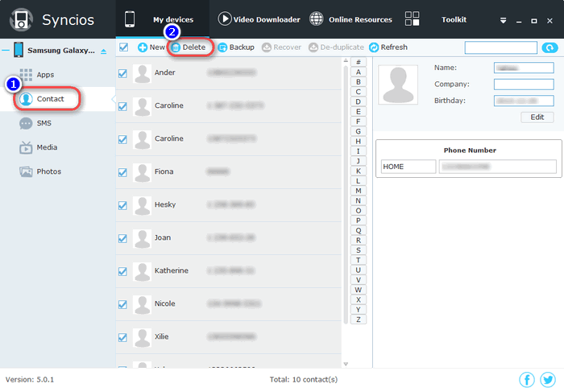This screenshot has height=392, width=564.
Task: Uncheck the checkbox for Ander
Action: tap(123, 74)
